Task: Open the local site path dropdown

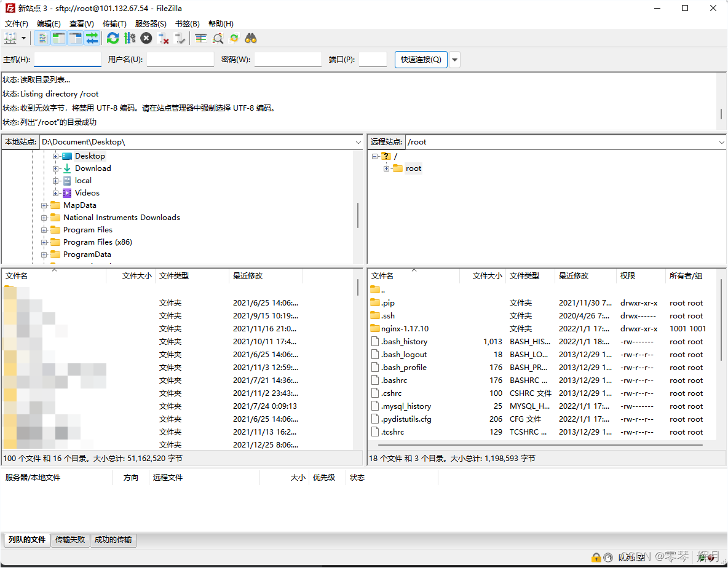Action: 358,143
